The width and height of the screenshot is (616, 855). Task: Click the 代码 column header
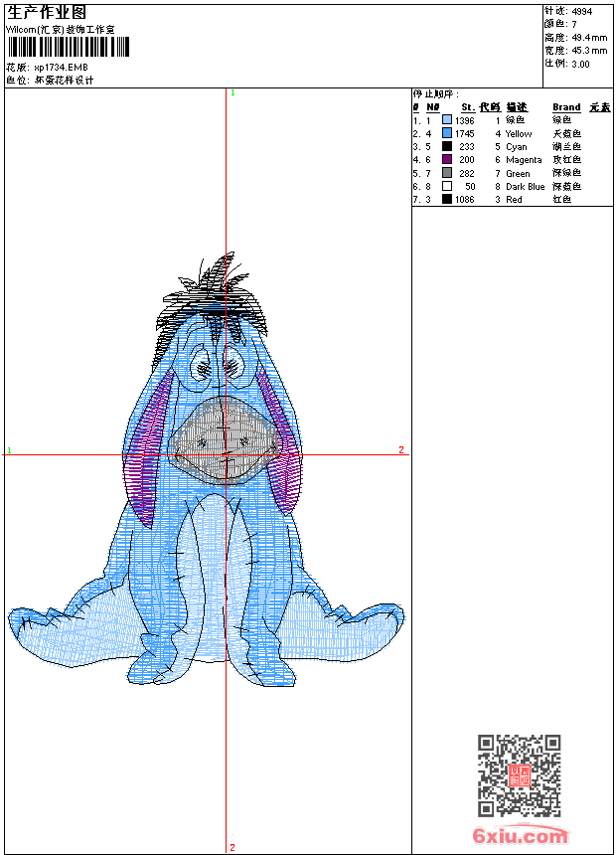490,107
